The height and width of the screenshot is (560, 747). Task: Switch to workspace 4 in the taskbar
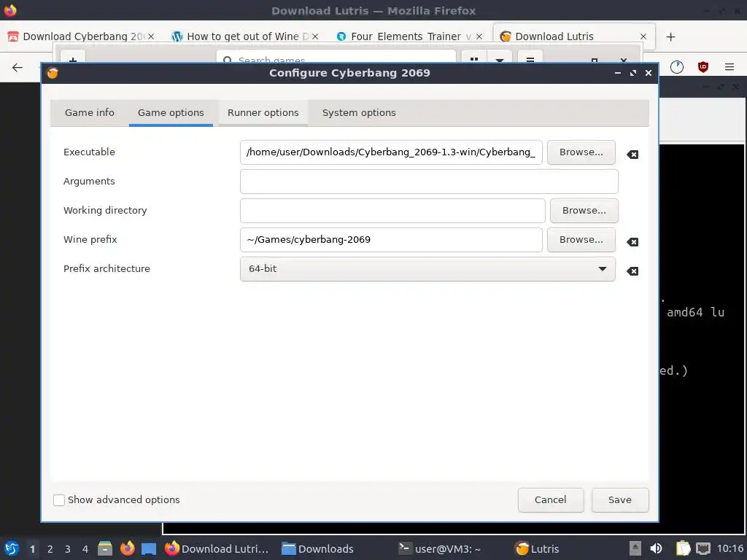85,549
